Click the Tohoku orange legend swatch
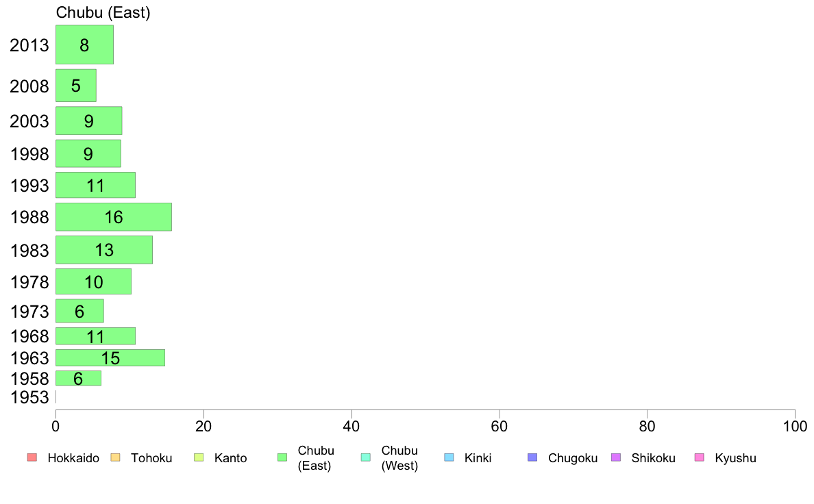 pos(115,457)
